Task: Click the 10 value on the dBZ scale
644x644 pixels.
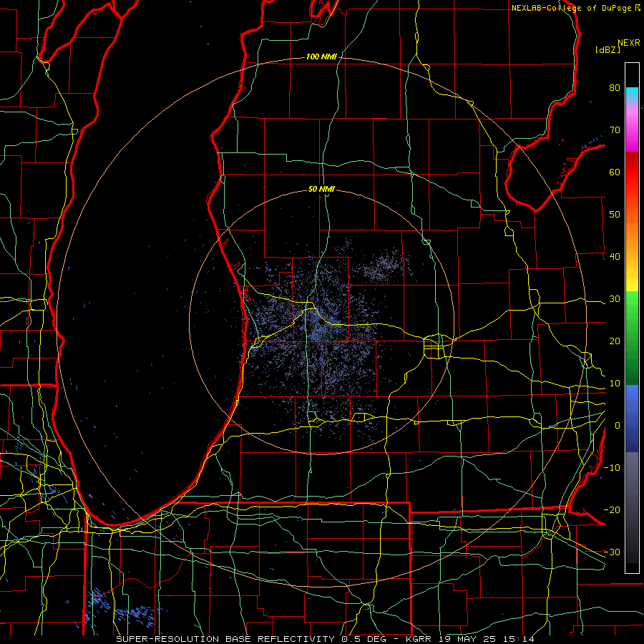Action: tap(615, 384)
